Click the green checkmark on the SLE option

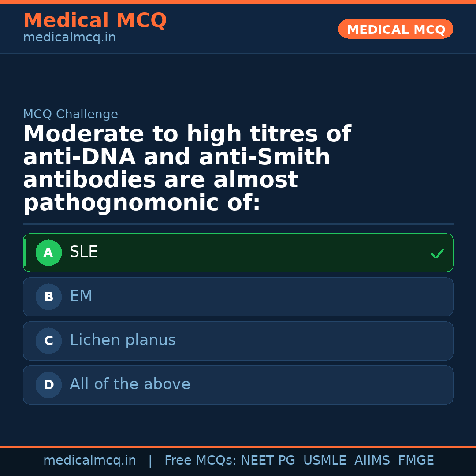[437, 253]
